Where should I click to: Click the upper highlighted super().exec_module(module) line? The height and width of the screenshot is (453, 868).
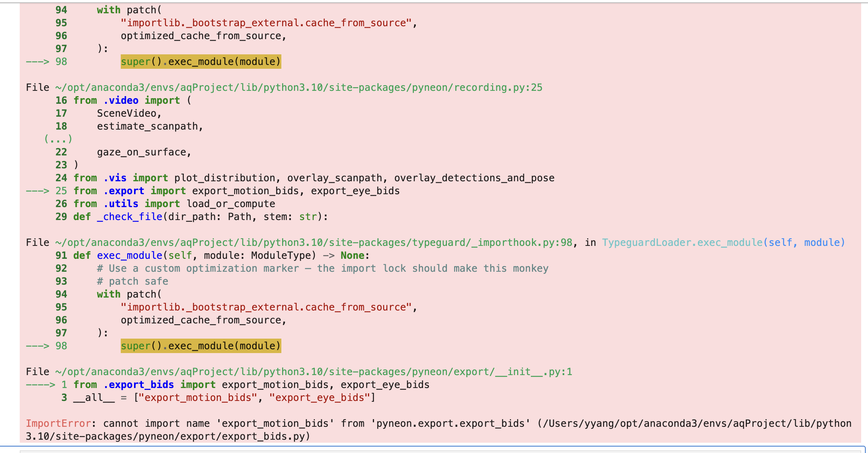point(200,62)
